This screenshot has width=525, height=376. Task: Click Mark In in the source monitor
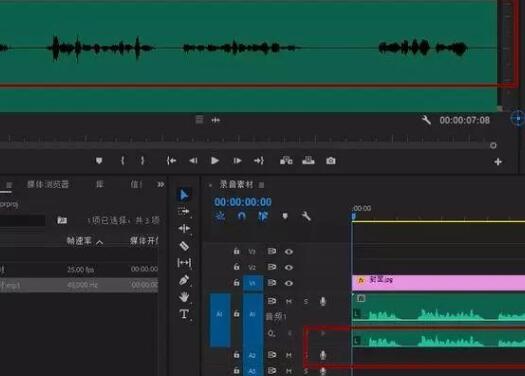click(123, 161)
